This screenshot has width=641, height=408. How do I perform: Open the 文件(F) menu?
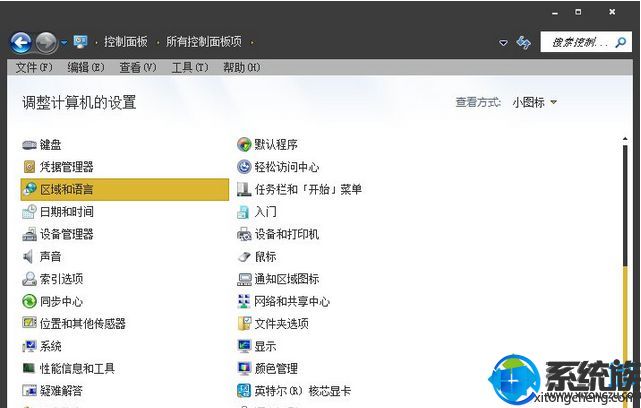pos(34,67)
